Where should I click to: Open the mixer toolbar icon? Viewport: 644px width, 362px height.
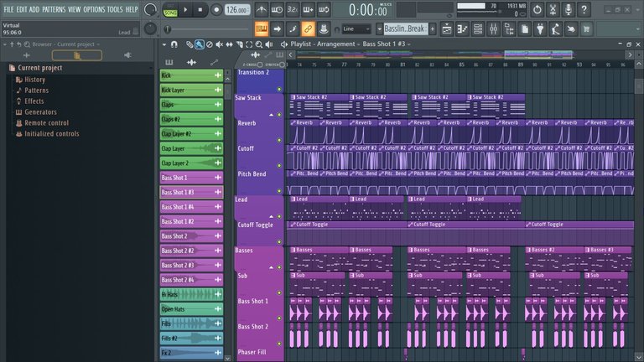click(x=494, y=29)
